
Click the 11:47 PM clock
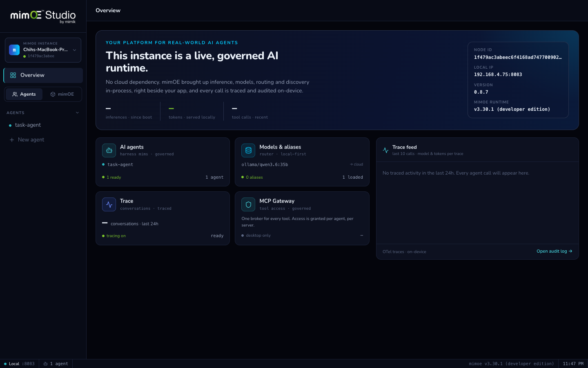pos(573,364)
